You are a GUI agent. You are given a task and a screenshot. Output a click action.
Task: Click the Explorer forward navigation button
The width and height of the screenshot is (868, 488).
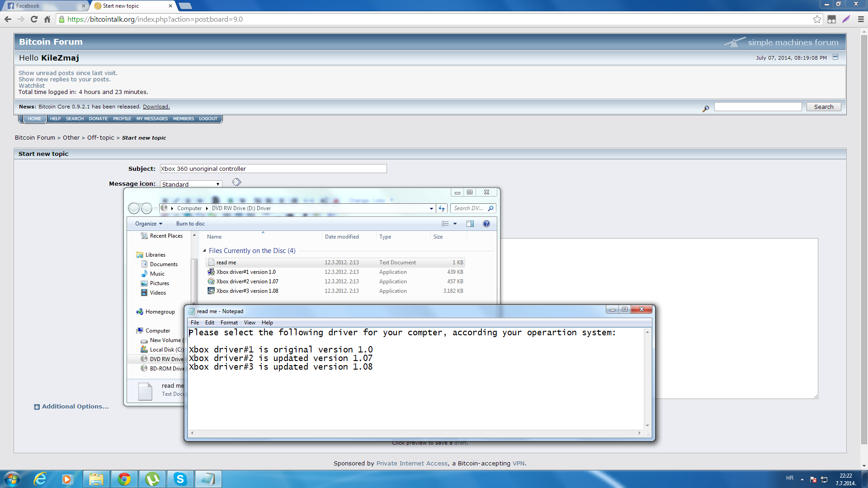coord(146,208)
